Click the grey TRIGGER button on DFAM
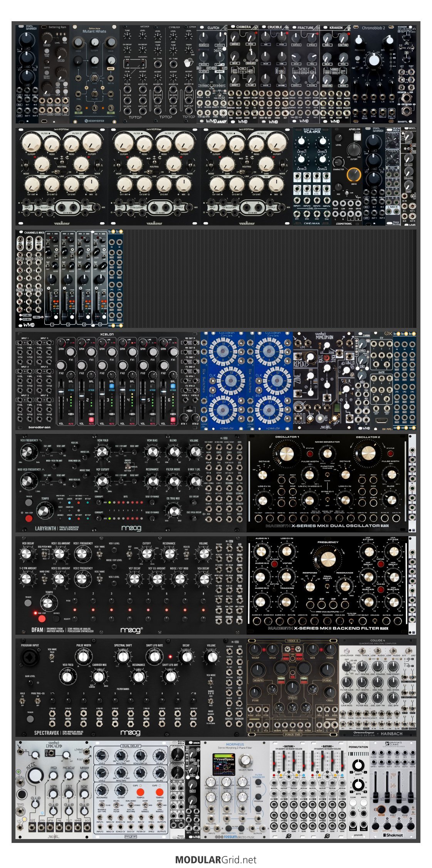This screenshot has width=432, height=868. [x=28, y=603]
